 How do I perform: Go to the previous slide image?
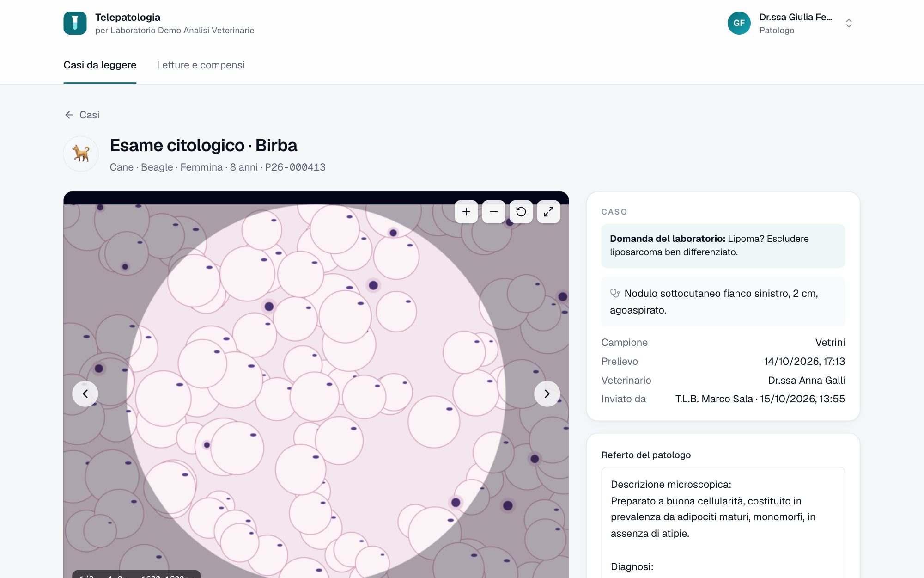(85, 394)
